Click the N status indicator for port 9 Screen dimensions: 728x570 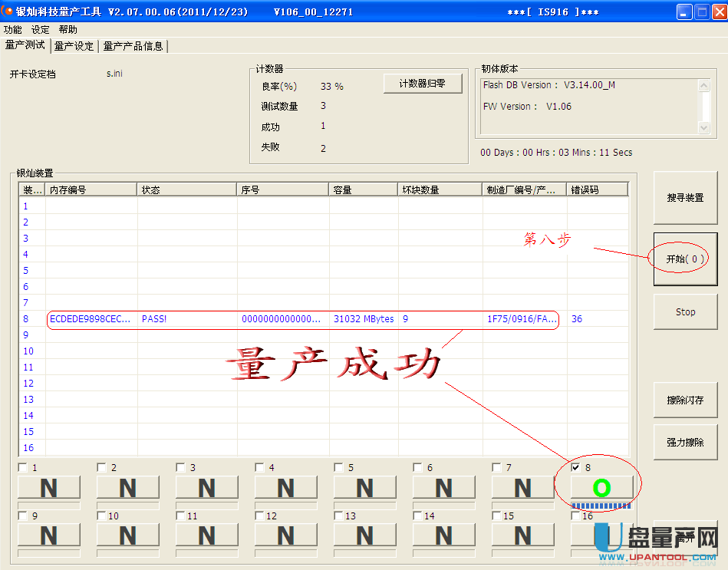click(x=48, y=535)
